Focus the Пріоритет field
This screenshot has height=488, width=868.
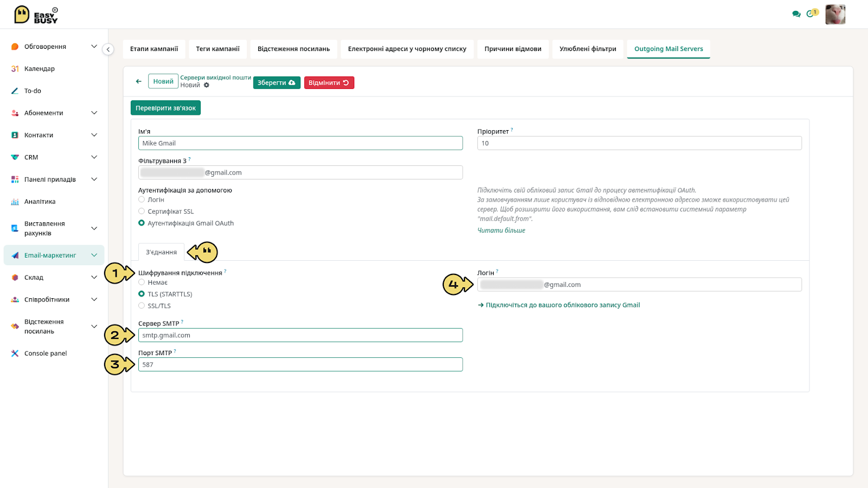640,143
